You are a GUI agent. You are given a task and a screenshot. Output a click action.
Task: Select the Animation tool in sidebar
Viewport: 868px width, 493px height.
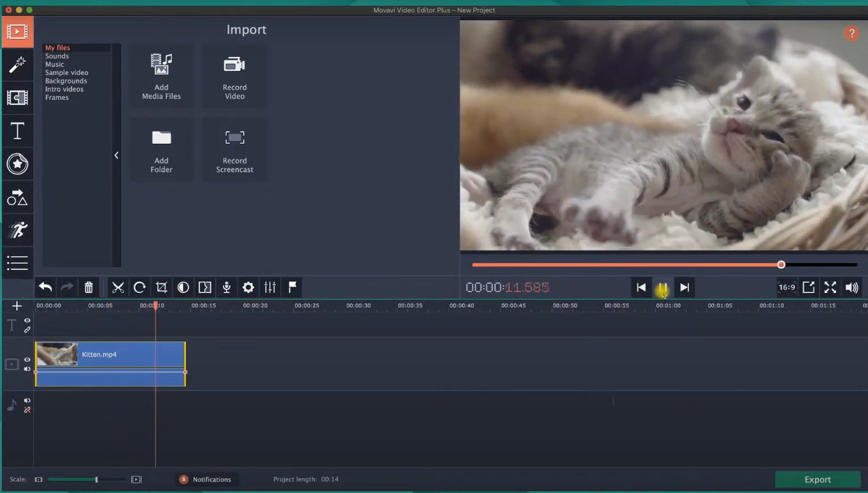(17, 229)
